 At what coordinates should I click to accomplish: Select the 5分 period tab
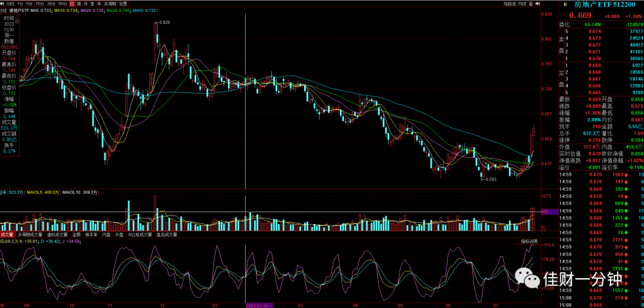pos(30,4)
